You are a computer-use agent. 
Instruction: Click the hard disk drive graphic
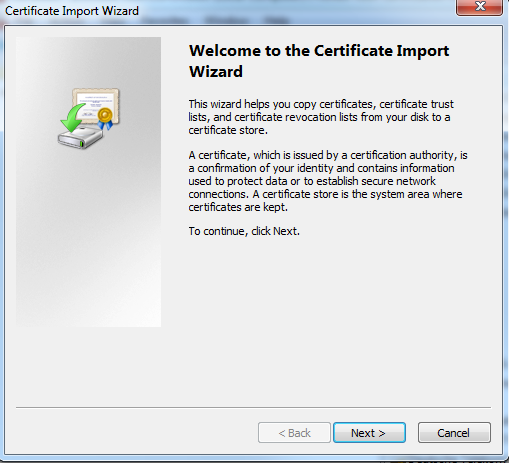pos(80,137)
